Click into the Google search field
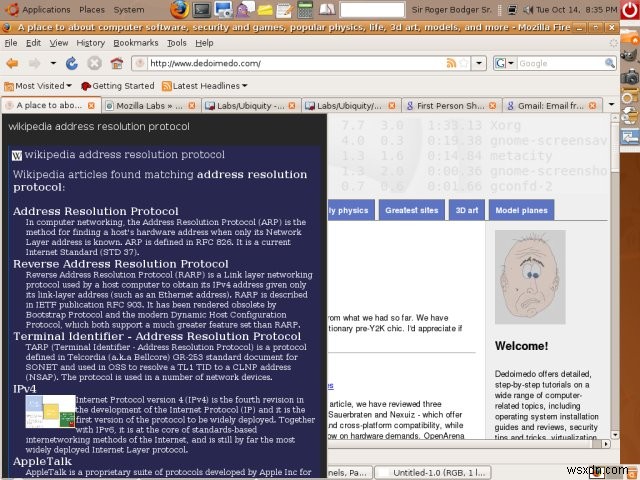The width and height of the screenshot is (640, 480). [x=561, y=63]
